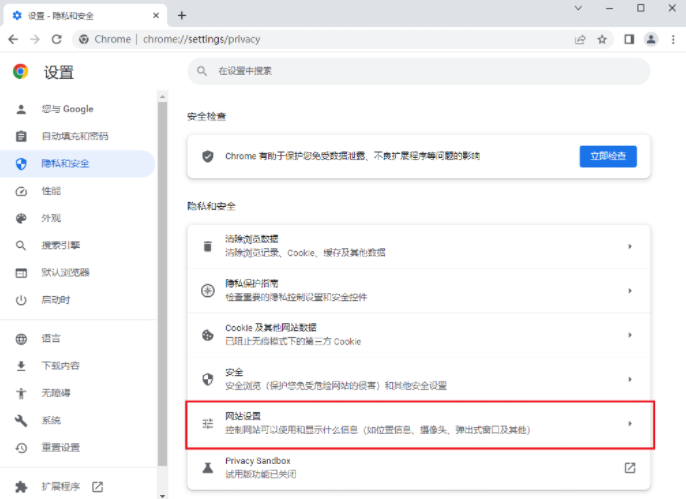Viewport: 686px width, 499px height.
Task: Open 您与 Google in the sidebar
Action: [78, 109]
